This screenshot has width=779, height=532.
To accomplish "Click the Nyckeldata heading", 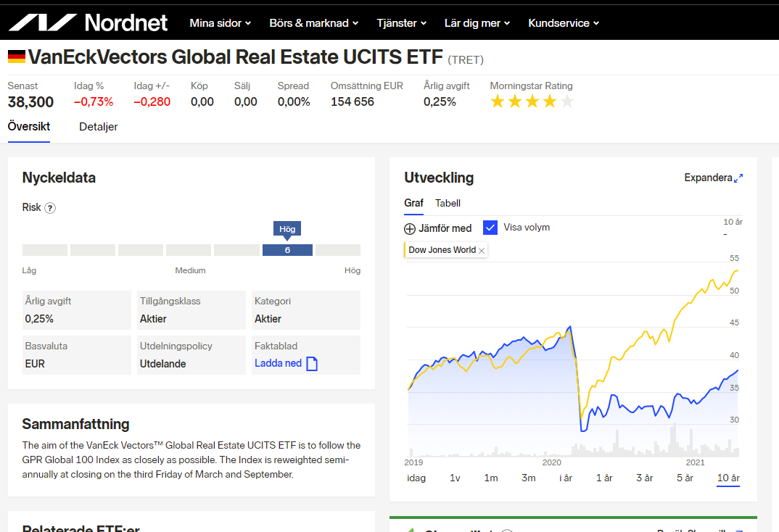I will click(59, 178).
